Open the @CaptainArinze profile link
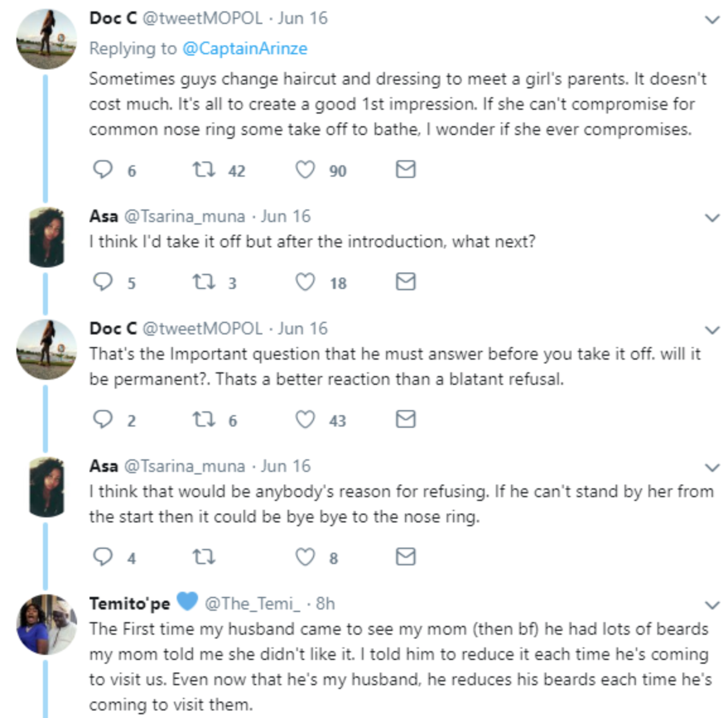The width and height of the screenshot is (728, 718). coord(245,49)
